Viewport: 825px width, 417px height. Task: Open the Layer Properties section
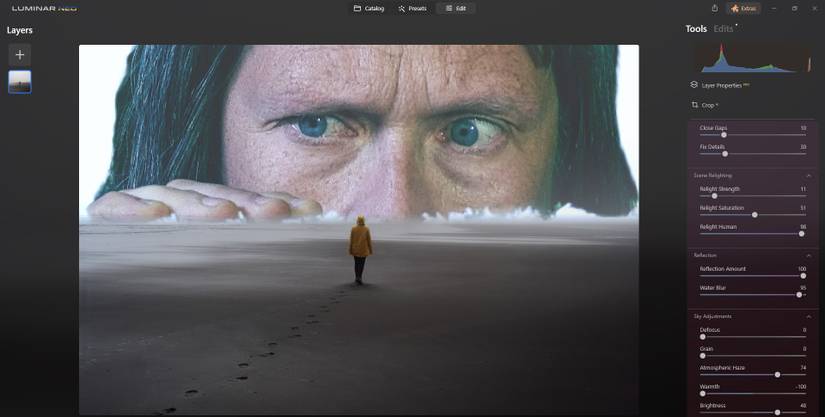(724, 85)
